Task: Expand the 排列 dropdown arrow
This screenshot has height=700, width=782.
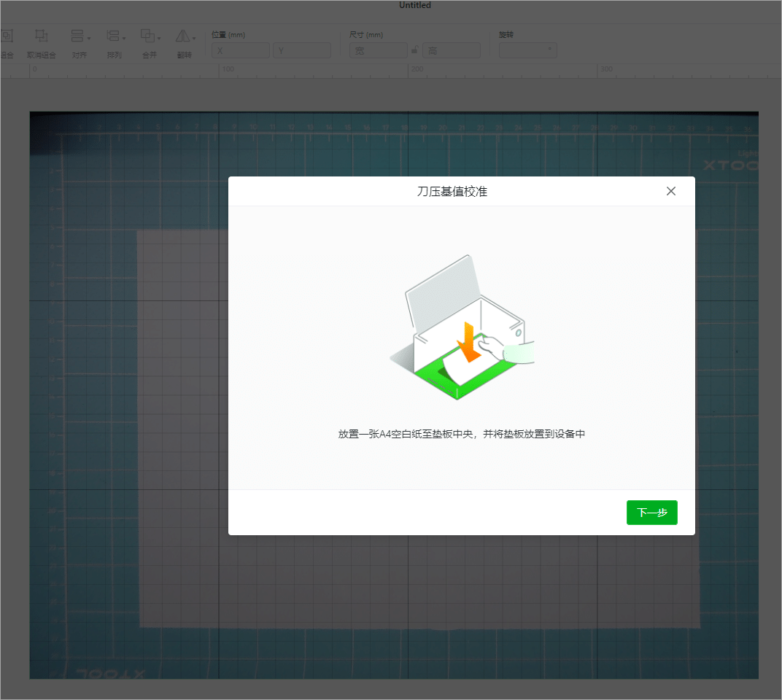Action: tap(124, 39)
